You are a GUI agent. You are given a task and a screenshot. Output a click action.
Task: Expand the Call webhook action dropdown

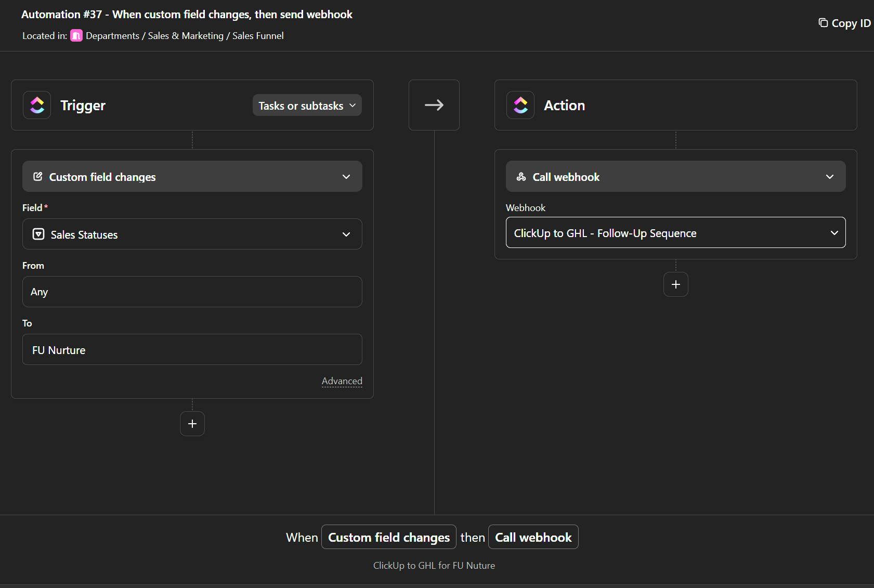(x=676, y=177)
